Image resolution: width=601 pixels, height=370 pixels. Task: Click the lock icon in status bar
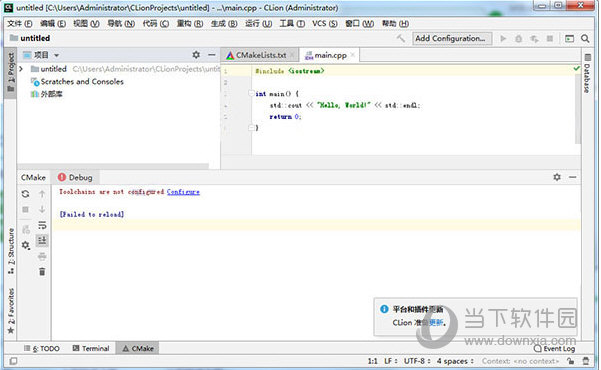571,361
